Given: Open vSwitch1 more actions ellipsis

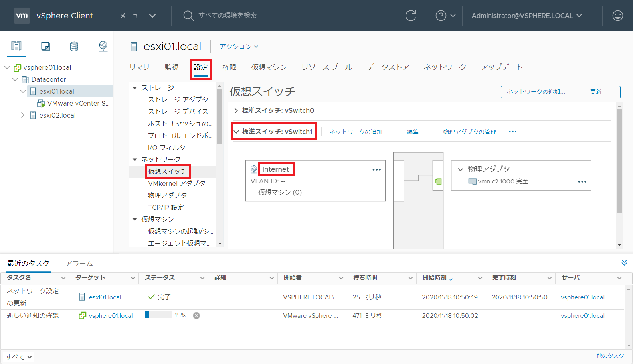Looking at the screenshot, I should (x=513, y=132).
